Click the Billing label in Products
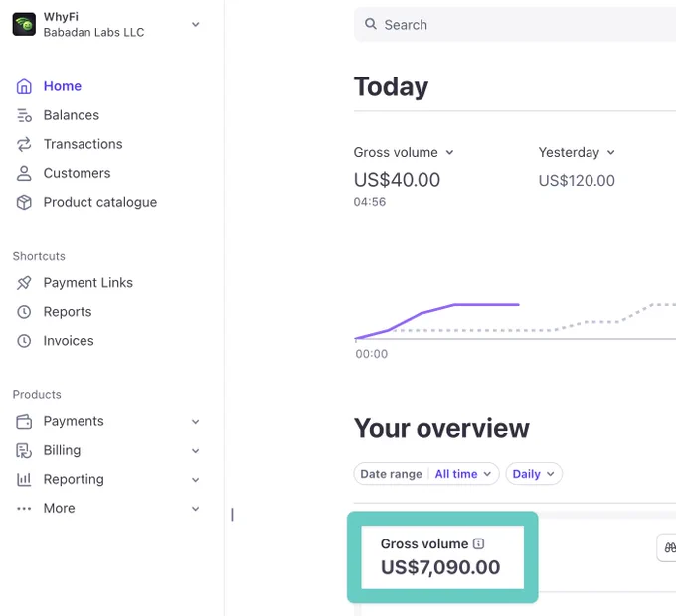 pyautogui.click(x=62, y=450)
